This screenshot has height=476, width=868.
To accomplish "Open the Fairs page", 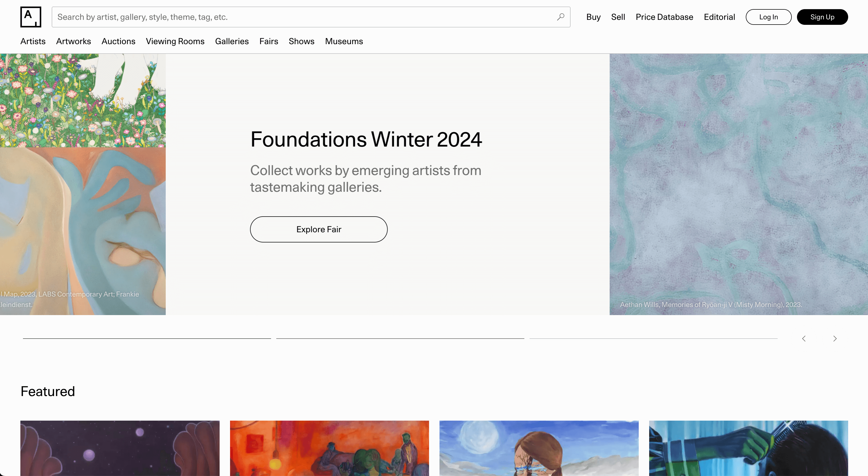I will [268, 41].
